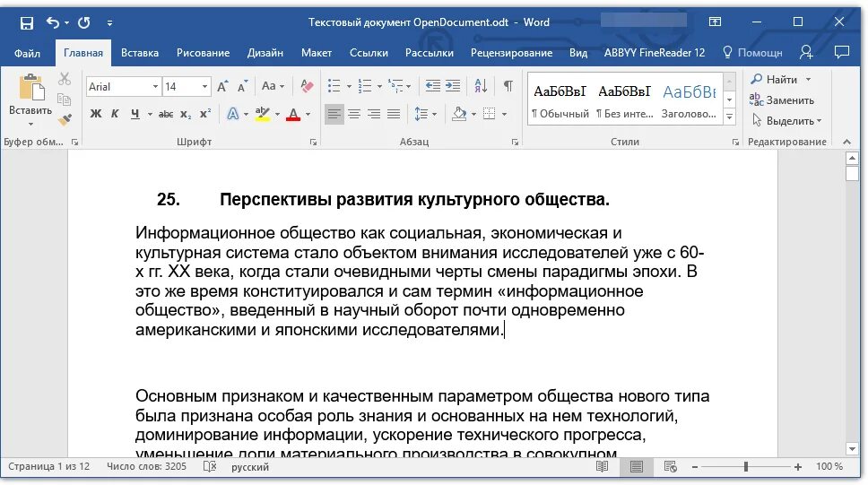Justify the paragraph text

click(x=394, y=114)
